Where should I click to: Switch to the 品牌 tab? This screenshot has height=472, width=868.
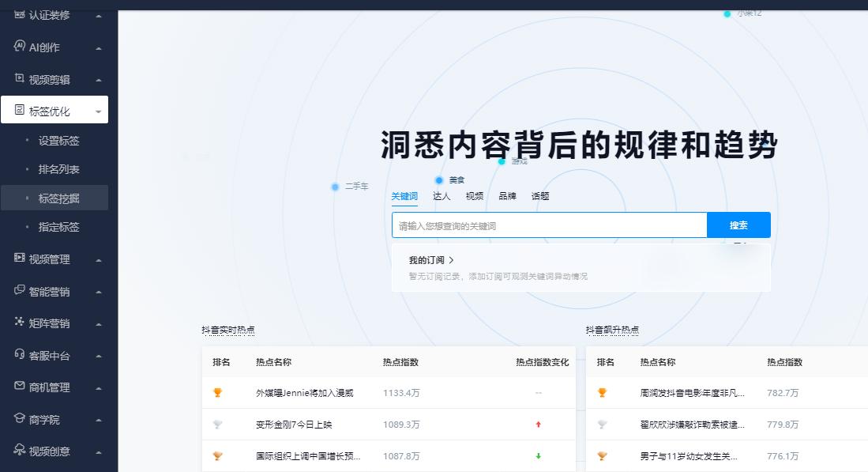pyautogui.click(x=507, y=196)
